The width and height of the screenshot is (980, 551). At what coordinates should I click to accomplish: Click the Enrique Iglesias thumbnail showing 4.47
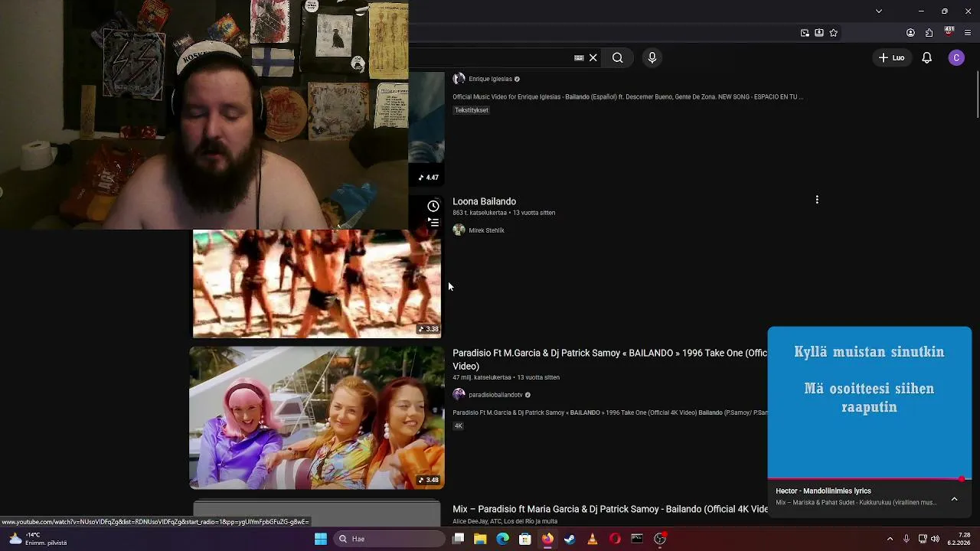426,130
